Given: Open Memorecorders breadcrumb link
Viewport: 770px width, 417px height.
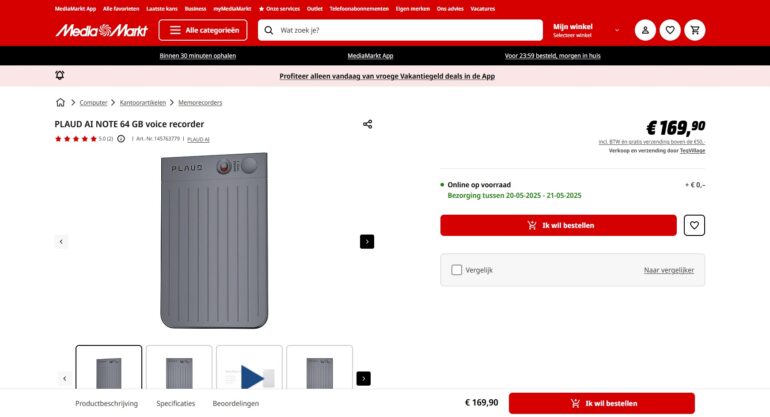Looking at the screenshot, I should (200, 103).
